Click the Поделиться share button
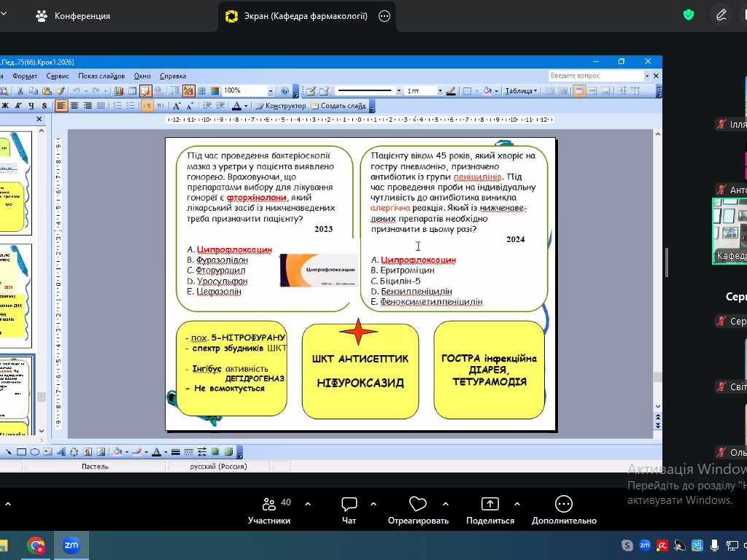The image size is (747, 560). 490,510
